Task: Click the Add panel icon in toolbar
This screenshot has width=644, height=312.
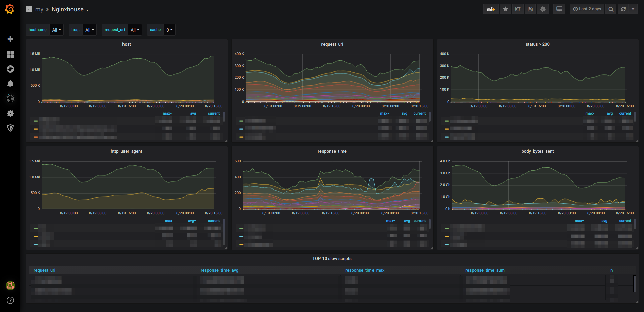Action: 491,9
